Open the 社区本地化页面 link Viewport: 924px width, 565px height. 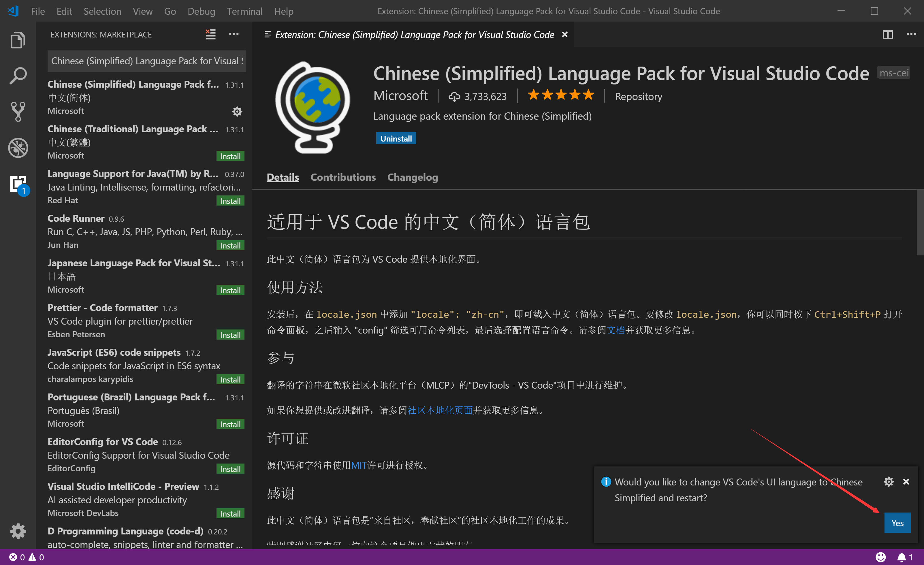point(440,410)
